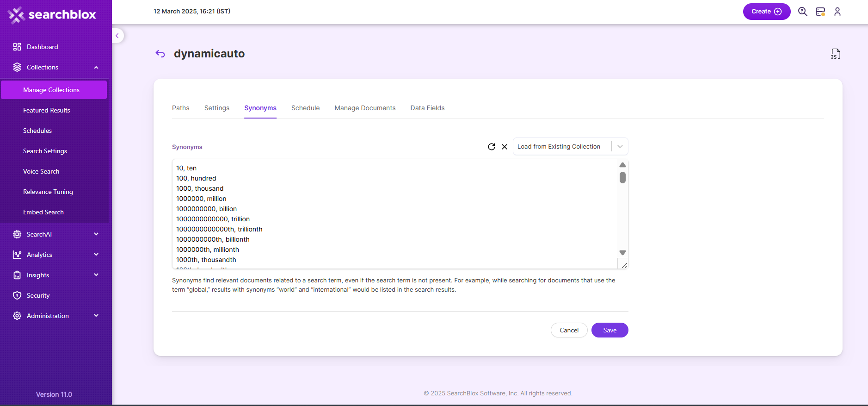Viewport: 868px width, 406px height.
Task: Go back using the purple return arrow
Action: (160, 54)
